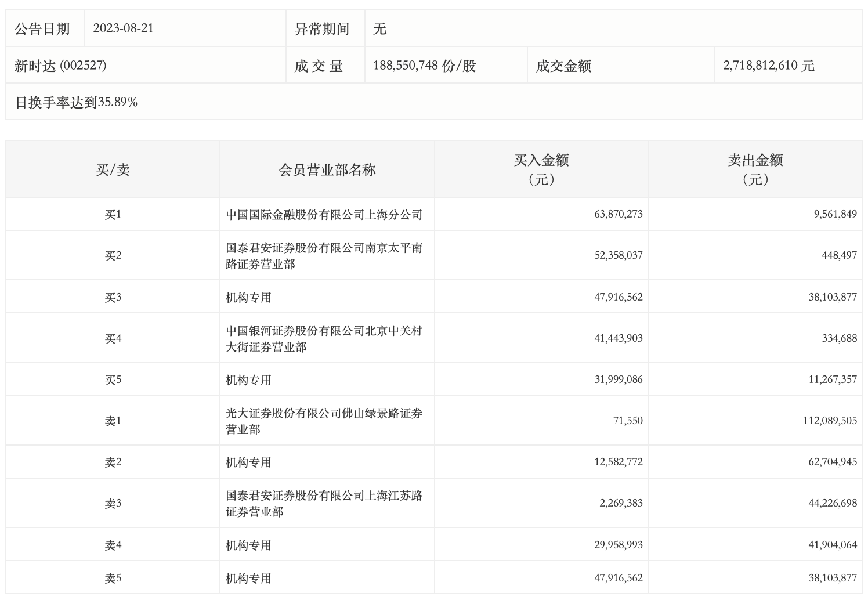Click the 卖出金额 column header
Image resolution: width=868 pixels, height=600 pixels.
click(755, 169)
